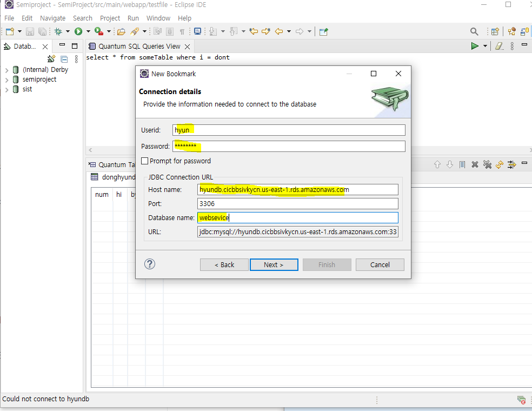Click the Open Type folder icon
The width and height of the screenshot is (532, 411).
121,31
